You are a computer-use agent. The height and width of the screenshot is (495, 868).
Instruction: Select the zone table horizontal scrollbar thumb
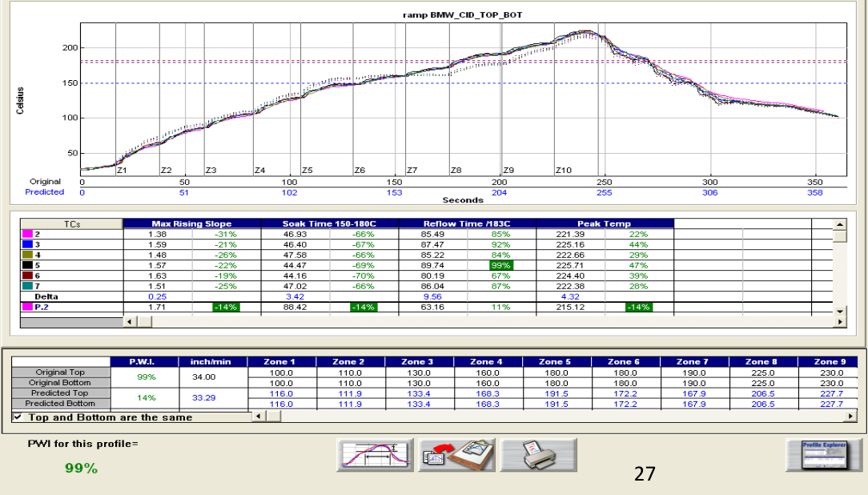click(x=274, y=416)
